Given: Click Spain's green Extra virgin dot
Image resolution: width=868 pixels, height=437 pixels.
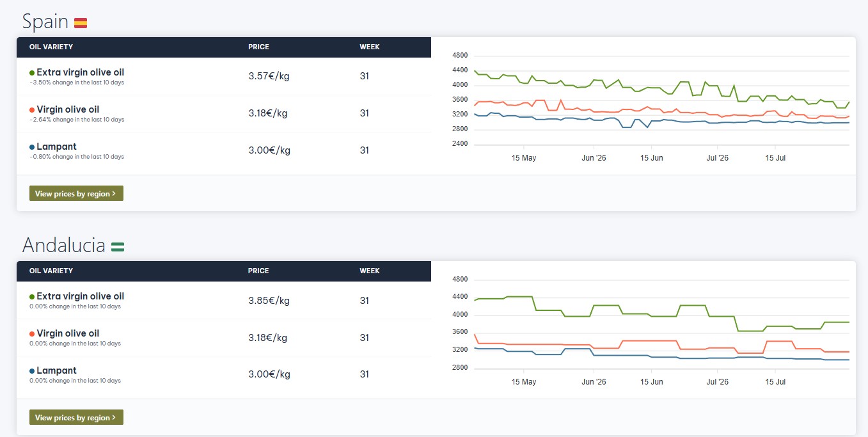Looking at the screenshot, I should click(32, 73).
